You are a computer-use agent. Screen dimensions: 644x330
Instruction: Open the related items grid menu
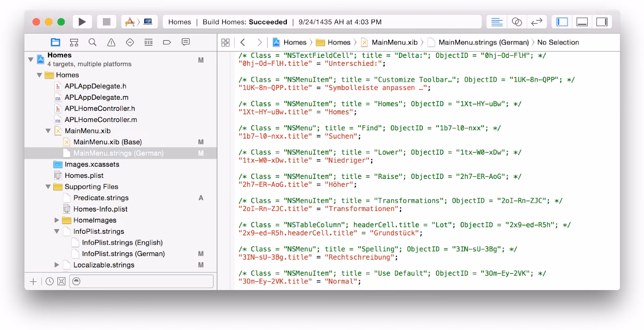(x=225, y=42)
